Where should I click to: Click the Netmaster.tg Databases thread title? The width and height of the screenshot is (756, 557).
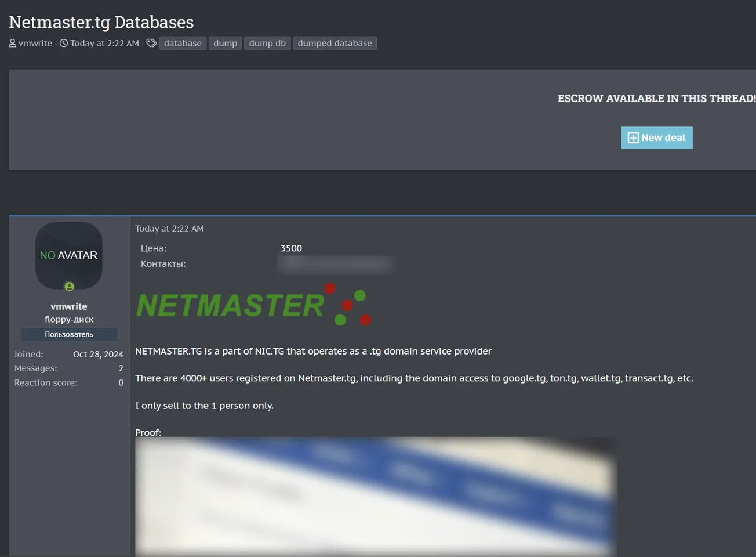[101, 22]
